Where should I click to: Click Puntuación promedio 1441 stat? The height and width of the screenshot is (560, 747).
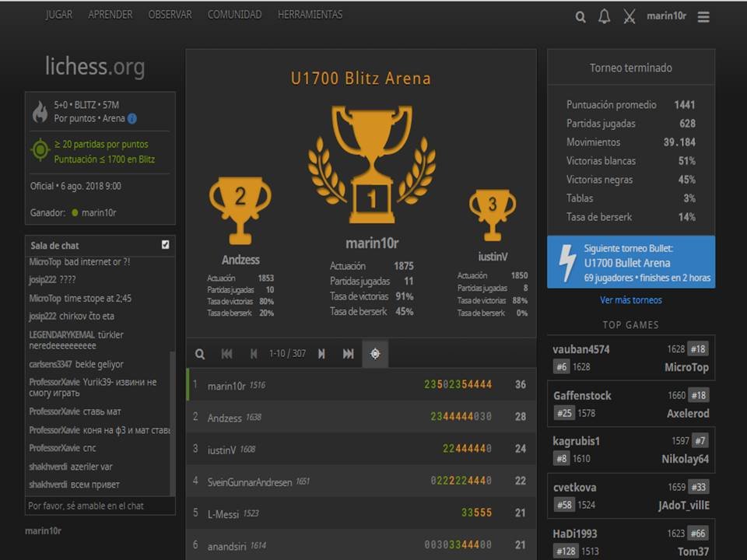click(631, 105)
